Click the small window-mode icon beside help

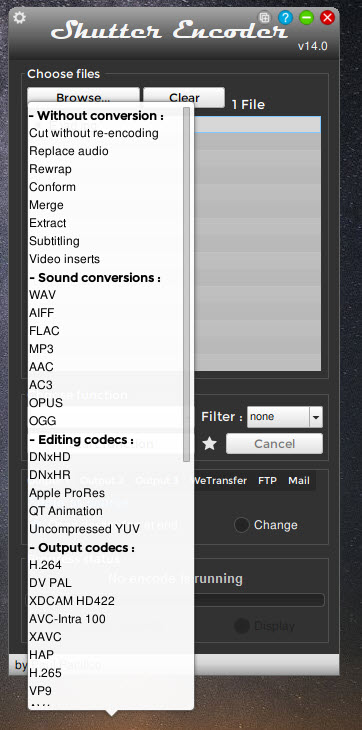coord(264,18)
